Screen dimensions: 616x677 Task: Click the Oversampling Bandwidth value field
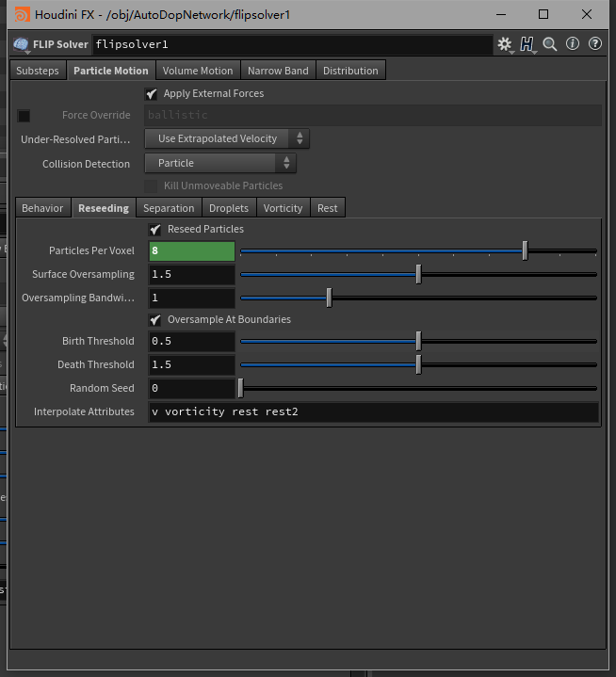point(192,298)
